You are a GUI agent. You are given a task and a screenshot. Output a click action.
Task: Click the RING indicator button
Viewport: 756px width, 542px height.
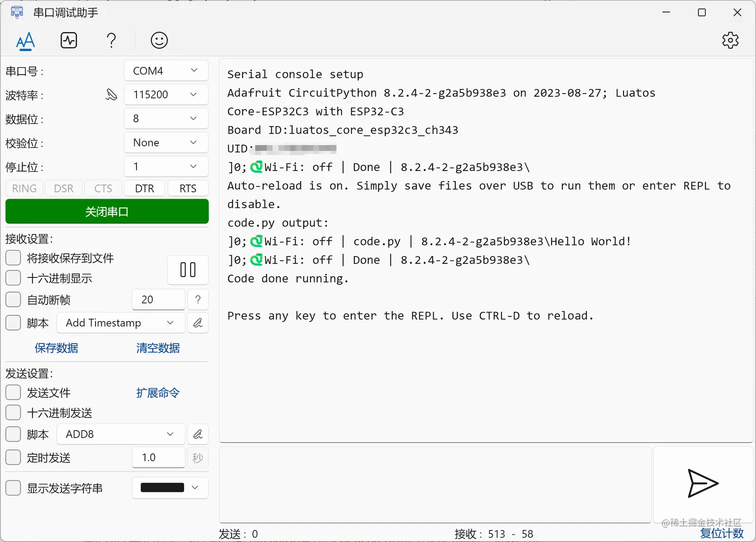[24, 188]
